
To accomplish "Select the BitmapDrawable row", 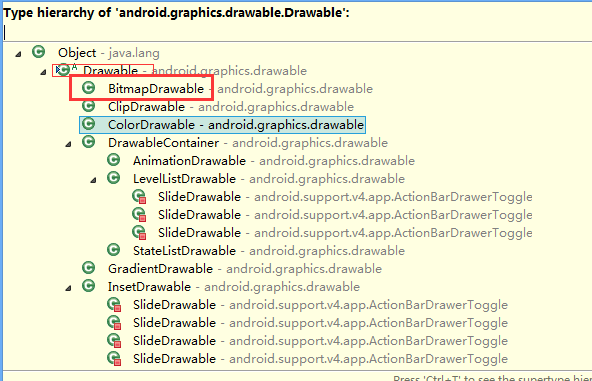I will click(x=227, y=89).
